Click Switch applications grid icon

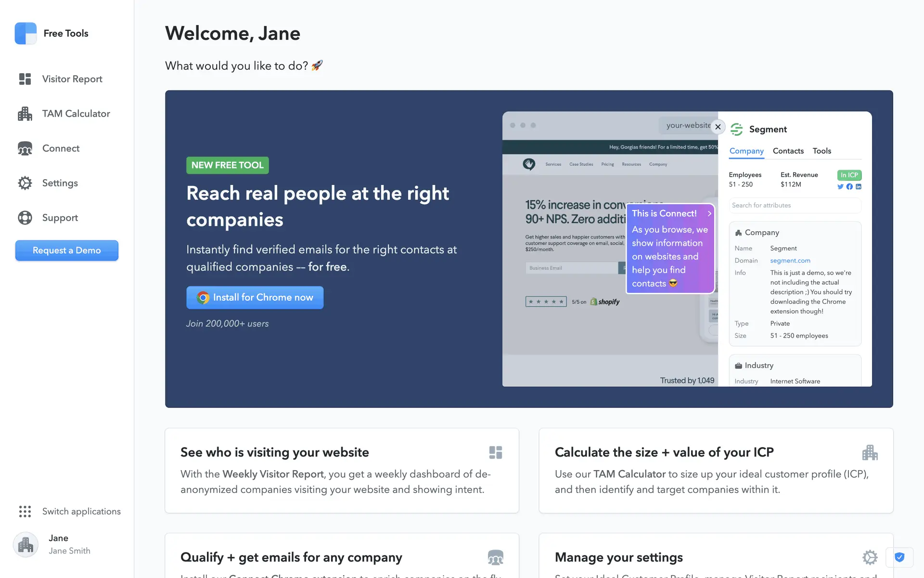click(25, 512)
